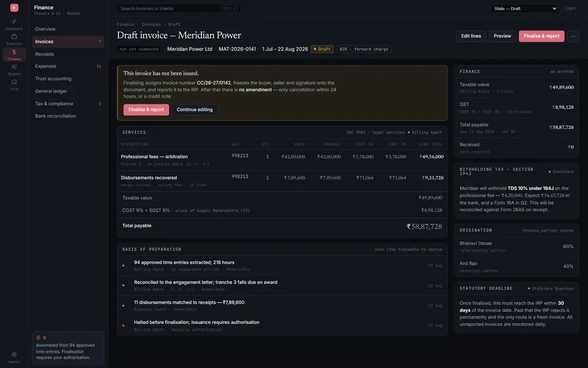Click the pink F app logo
This screenshot has height=368, width=588.
14,8
